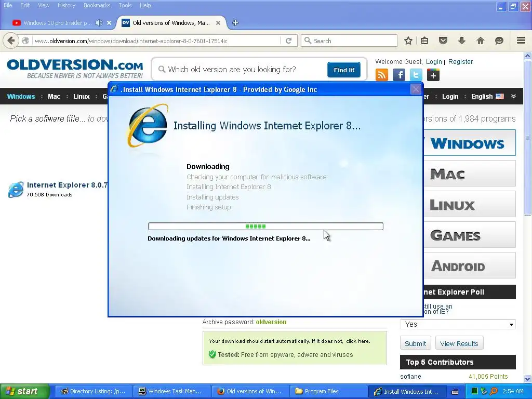The width and height of the screenshot is (532, 399).
Task: Reload the page with the refresh icon
Action: click(x=288, y=41)
